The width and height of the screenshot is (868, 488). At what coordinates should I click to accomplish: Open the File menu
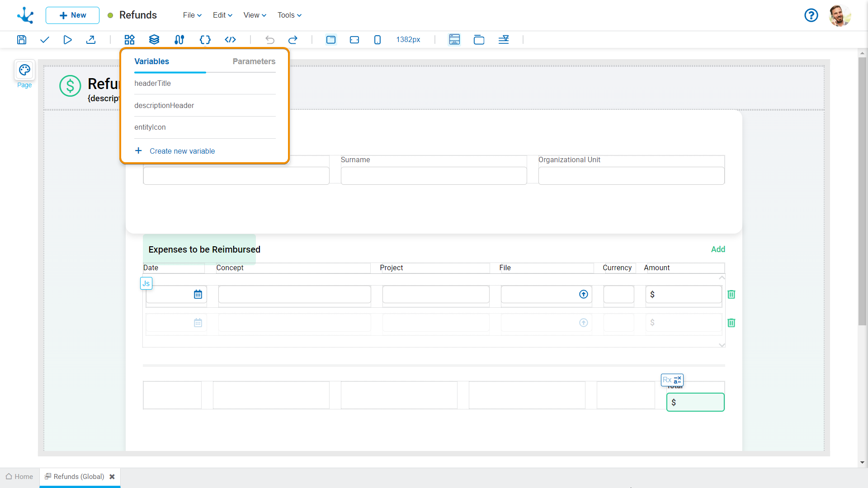coord(190,15)
